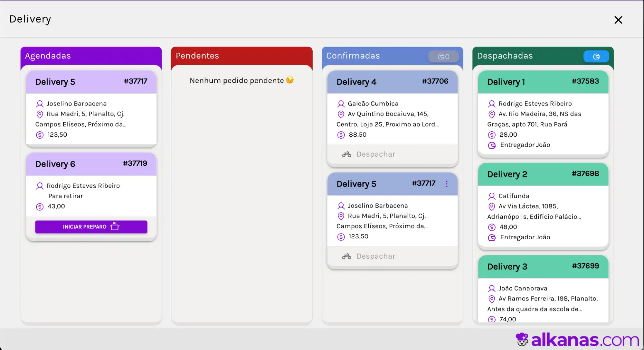Image resolution: width=644 pixels, height=350 pixels.
Task: Click the helmet icon beside Entregador João on Delivery 1
Action: 491,145
